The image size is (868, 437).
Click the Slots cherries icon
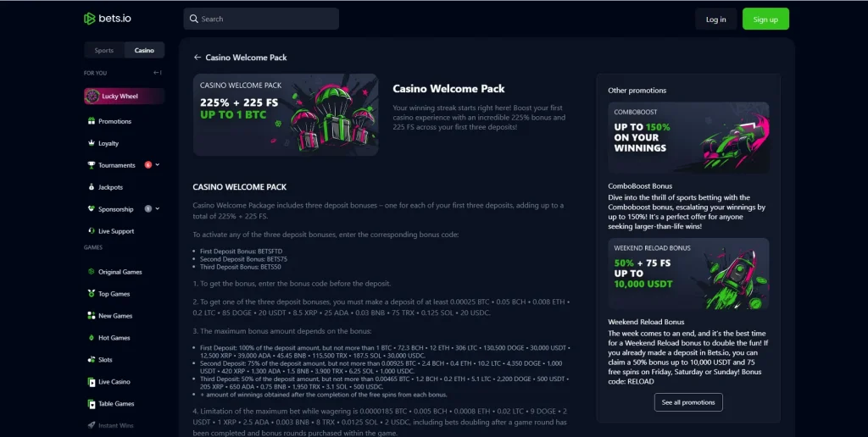click(92, 360)
